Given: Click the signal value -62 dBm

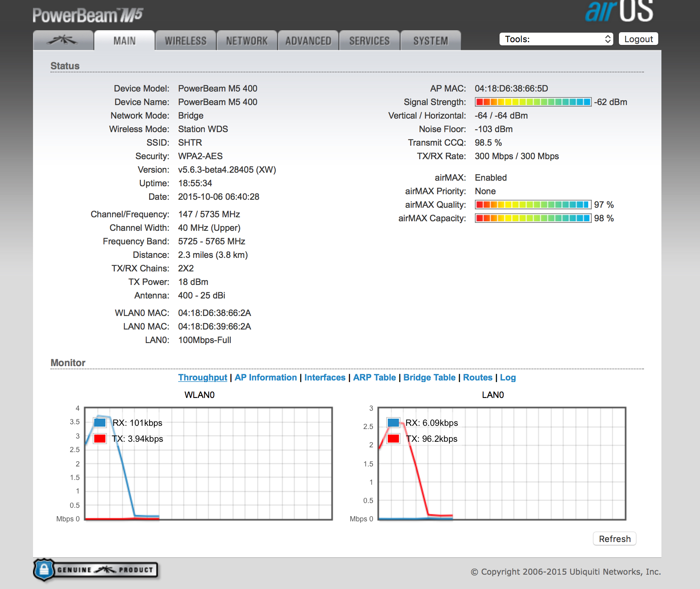Looking at the screenshot, I should [x=611, y=102].
